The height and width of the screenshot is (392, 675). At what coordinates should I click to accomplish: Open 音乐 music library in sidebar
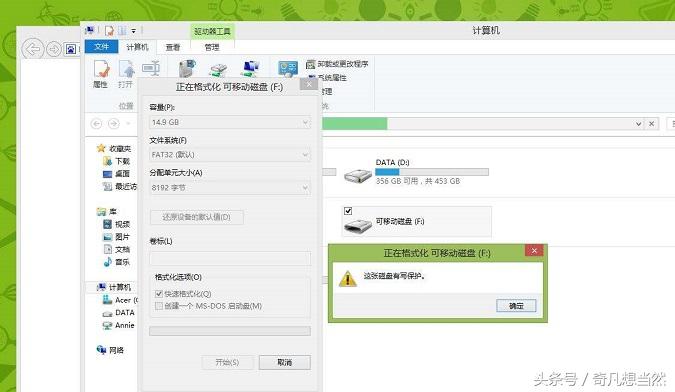116,262
